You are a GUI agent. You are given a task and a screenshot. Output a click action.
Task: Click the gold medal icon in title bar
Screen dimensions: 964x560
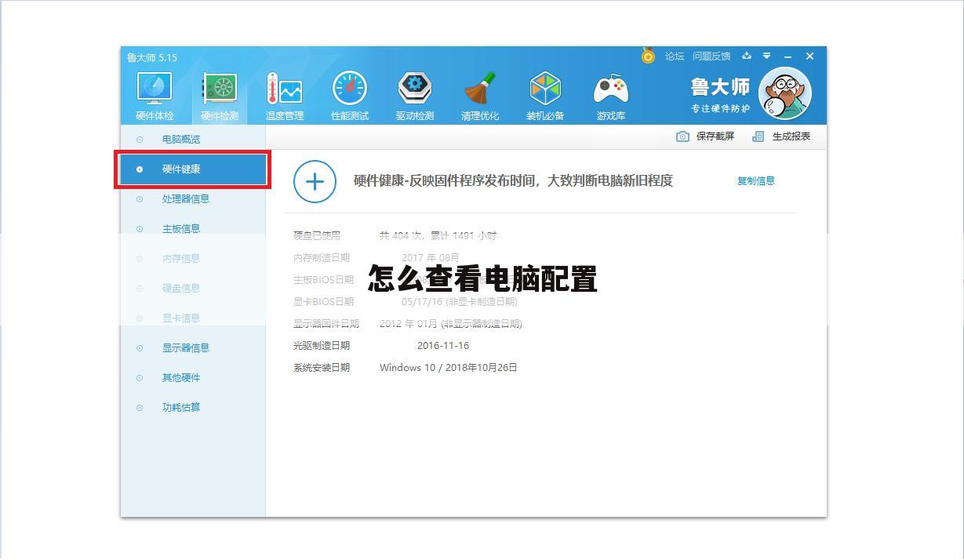coord(648,56)
